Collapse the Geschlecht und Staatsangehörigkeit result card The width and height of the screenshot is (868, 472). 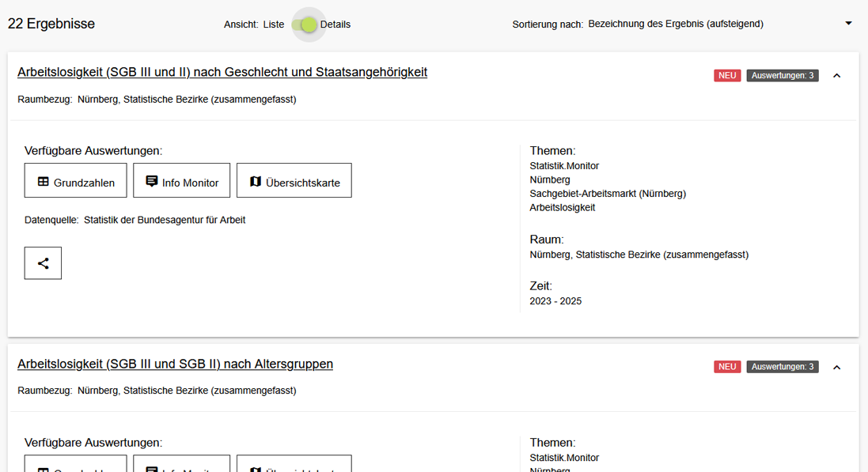click(x=837, y=76)
